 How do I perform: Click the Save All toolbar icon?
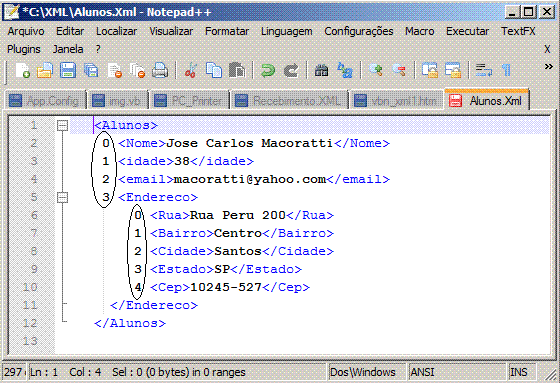click(91, 70)
